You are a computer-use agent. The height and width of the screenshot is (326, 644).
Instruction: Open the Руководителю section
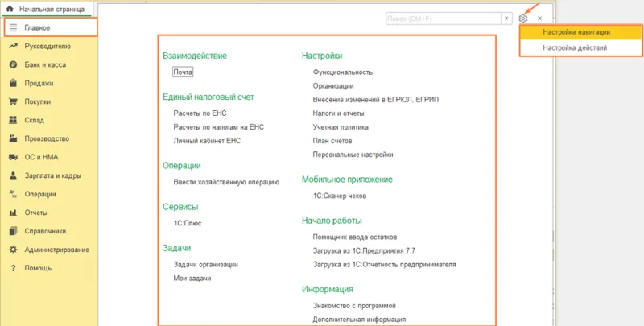[47, 47]
